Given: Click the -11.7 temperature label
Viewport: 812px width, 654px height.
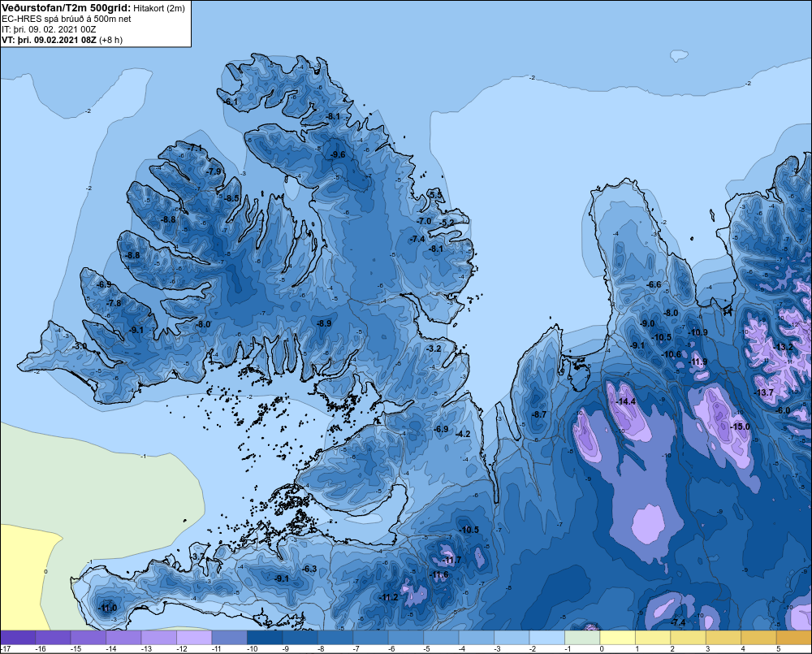Looking at the screenshot, I should 451,560.
